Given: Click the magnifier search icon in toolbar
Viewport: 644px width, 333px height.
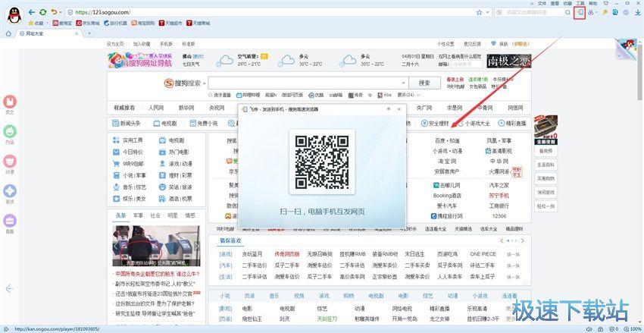Looking at the screenshot, I should tap(568, 12).
